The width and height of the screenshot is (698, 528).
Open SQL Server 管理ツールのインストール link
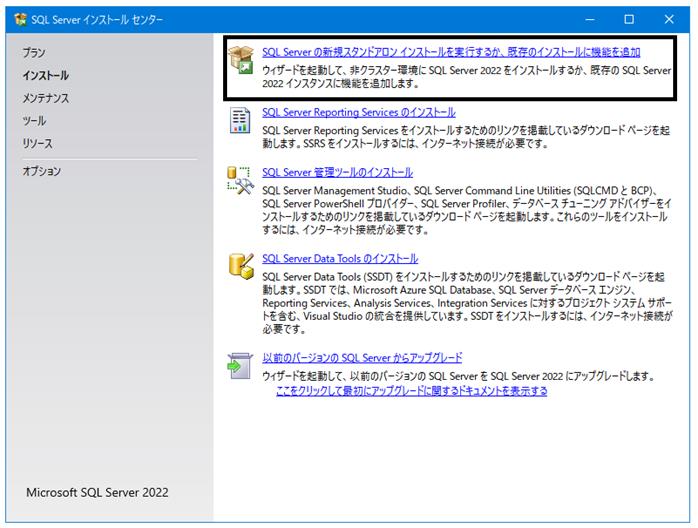click(x=337, y=172)
